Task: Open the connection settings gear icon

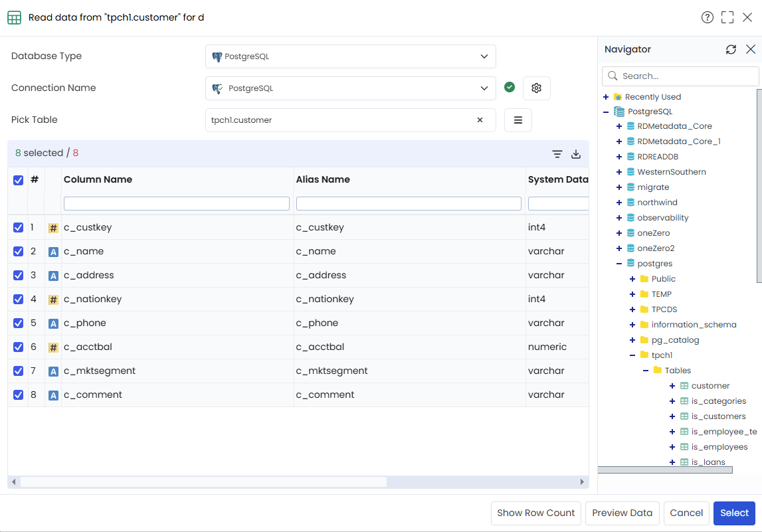Action: pos(536,88)
